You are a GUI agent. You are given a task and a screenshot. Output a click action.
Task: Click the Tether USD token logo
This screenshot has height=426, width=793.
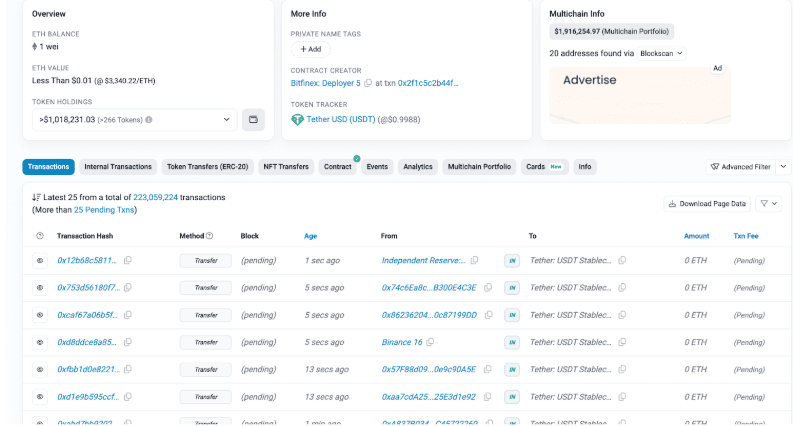point(297,119)
